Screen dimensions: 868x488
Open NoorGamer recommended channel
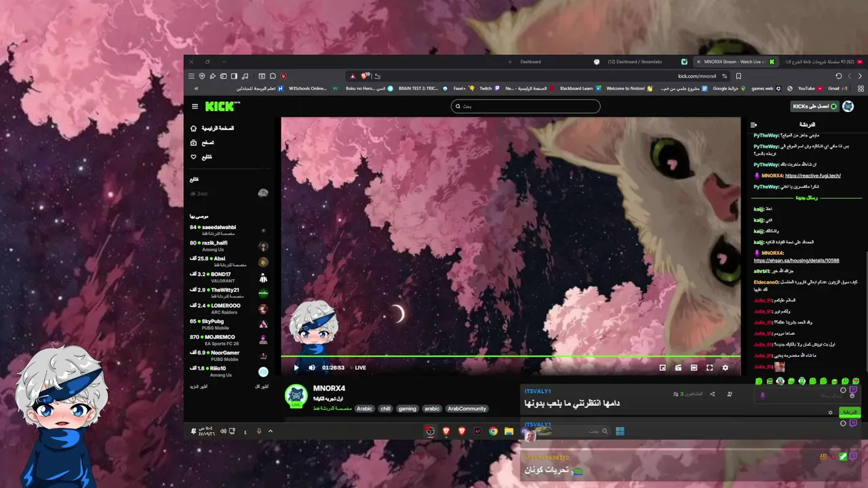(229, 355)
